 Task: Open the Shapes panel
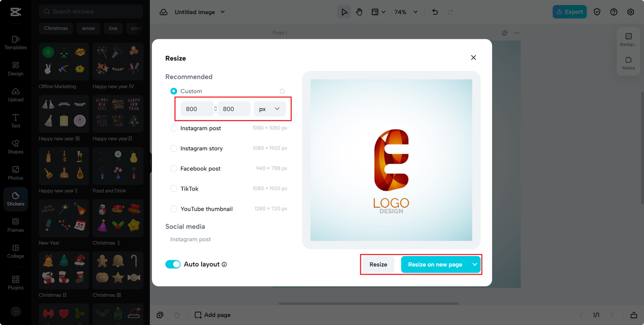(x=16, y=147)
